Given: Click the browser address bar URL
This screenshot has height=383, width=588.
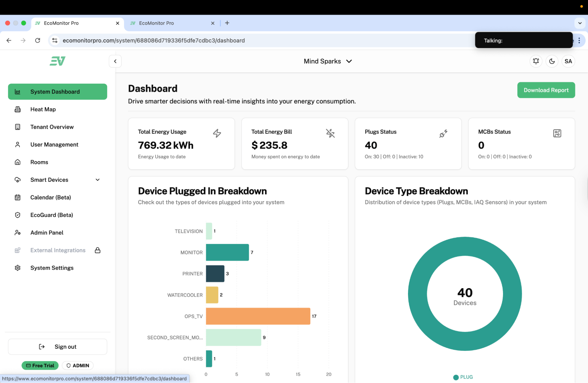Looking at the screenshot, I should [154, 40].
